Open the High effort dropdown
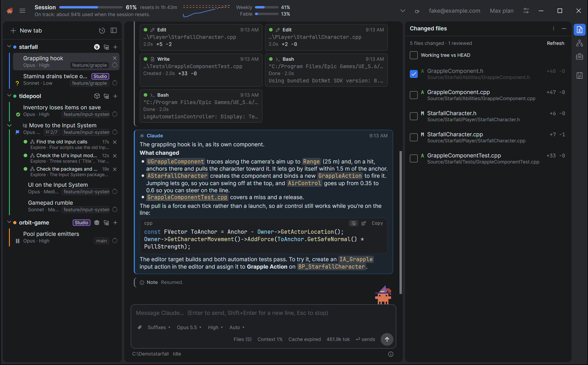 [215, 327]
